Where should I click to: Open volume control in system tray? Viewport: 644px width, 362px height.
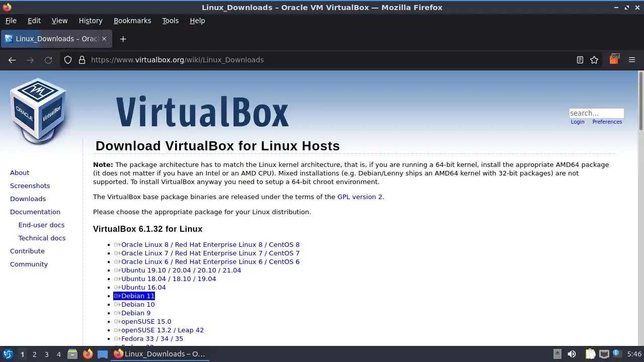coord(572,354)
